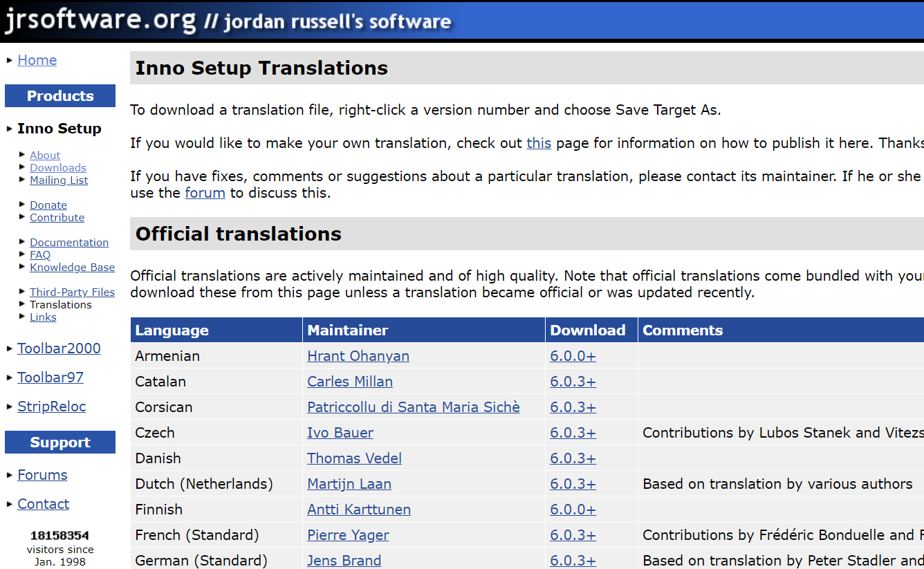Image resolution: width=924 pixels, height=569 pixels.
Task: Click the Official translations section heading
Action: tap(239, 234)
